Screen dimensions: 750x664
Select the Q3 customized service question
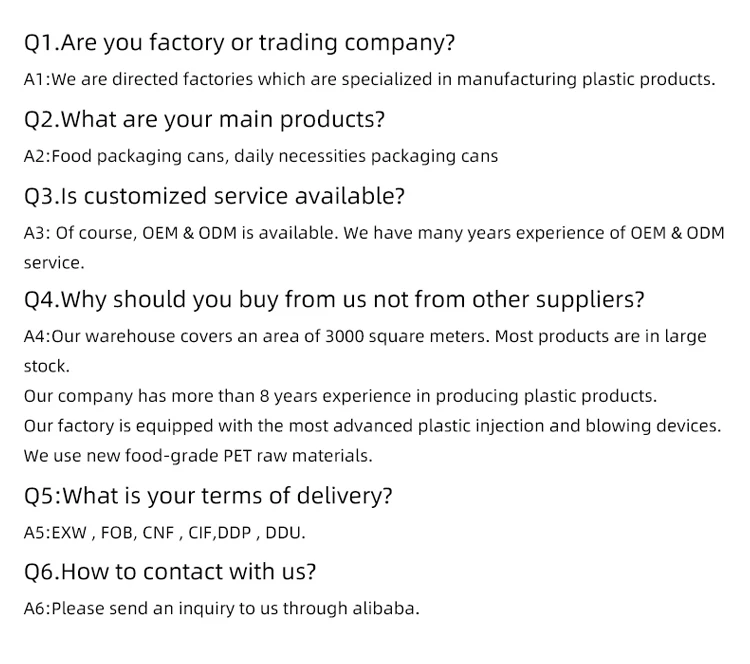tap(214, 196)
